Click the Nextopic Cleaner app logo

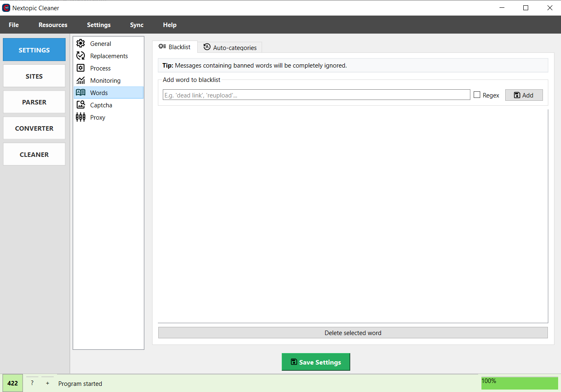point(6,8)
